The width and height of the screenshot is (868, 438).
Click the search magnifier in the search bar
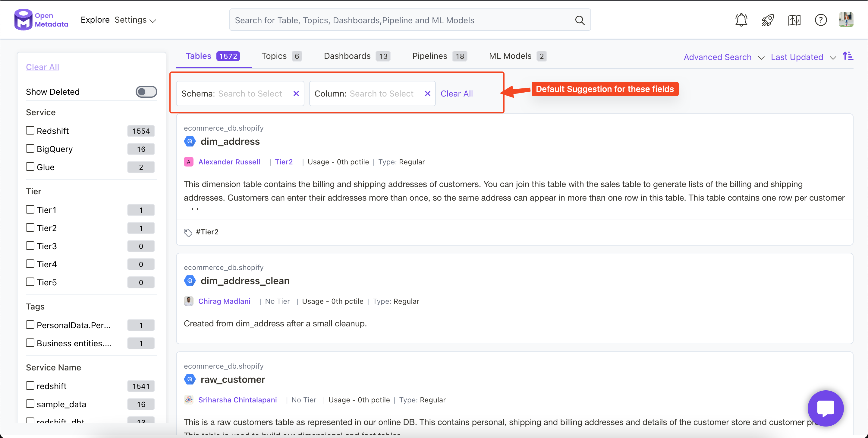coord(580,20)
